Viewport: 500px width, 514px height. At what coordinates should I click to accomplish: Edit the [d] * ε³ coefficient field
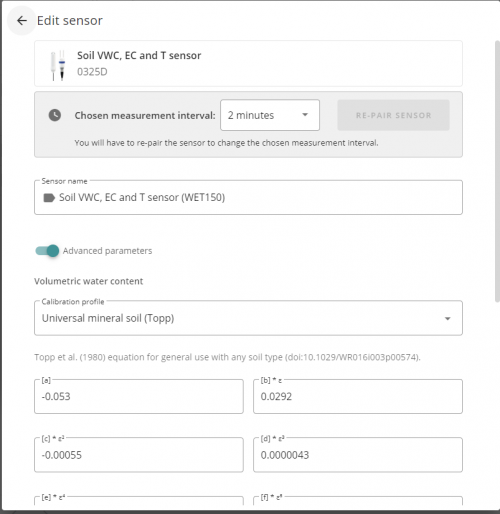coord(358,455)
